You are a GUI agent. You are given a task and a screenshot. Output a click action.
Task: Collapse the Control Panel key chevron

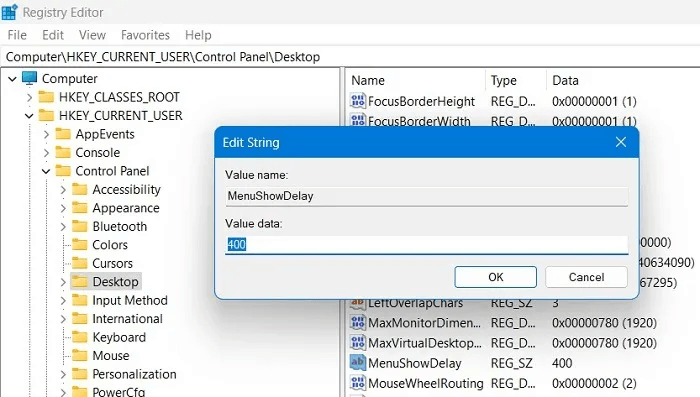pos(46,171)
